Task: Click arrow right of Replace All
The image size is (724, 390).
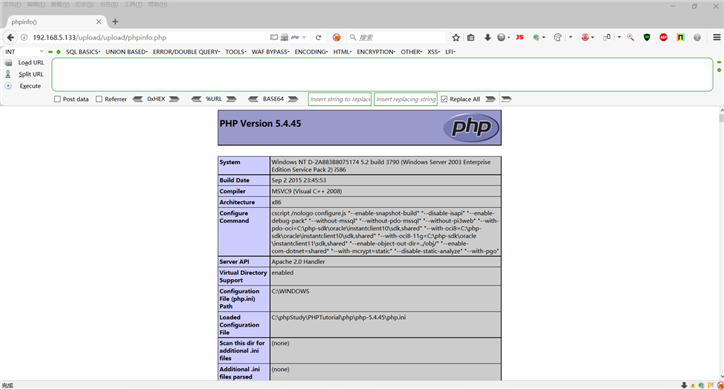Action: 490,99
